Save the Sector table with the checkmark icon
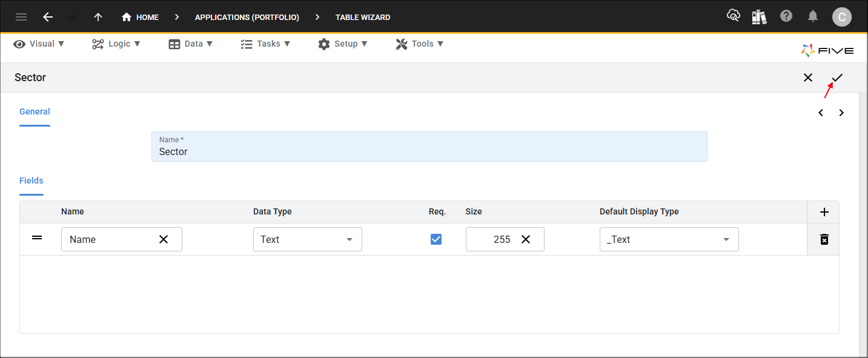The width and height of the screenshot is (868, 358). tap(837, 78)
